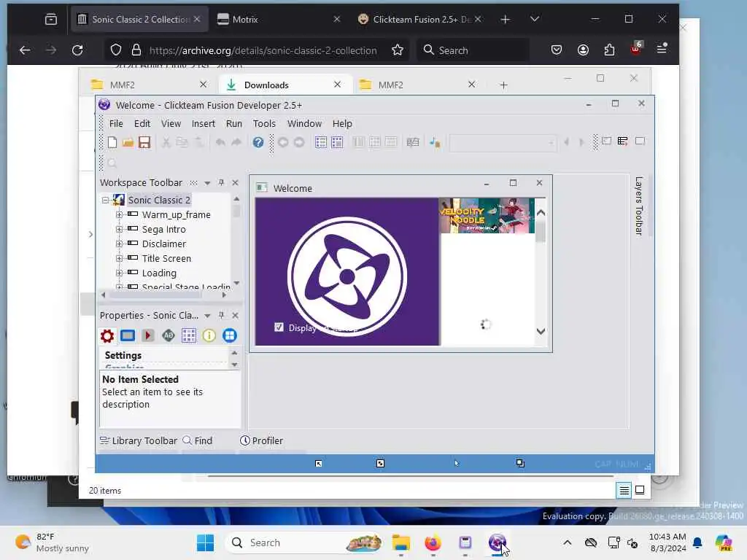747x560 pixels.
Task: Click the Window properties blue screen icon
Action: (128, 335)
